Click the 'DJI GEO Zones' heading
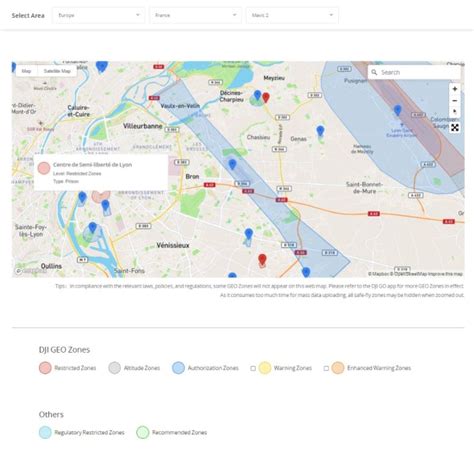 tap(64, 350)
